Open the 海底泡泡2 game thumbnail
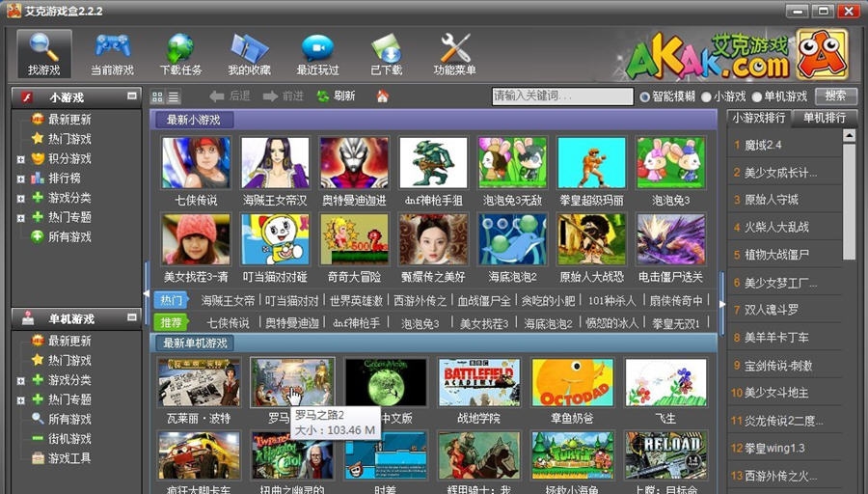The width and height of the screenshot is (868, 494). pyautogui.click(x=513, y=240)
